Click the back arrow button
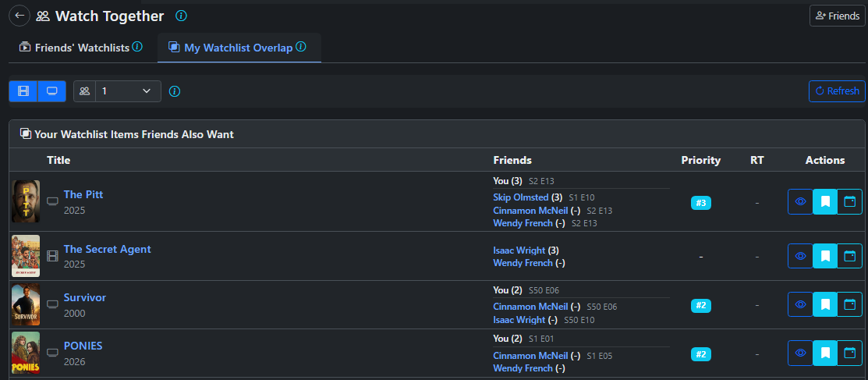This screenshot has height=380, width=868. pos(19,16)
